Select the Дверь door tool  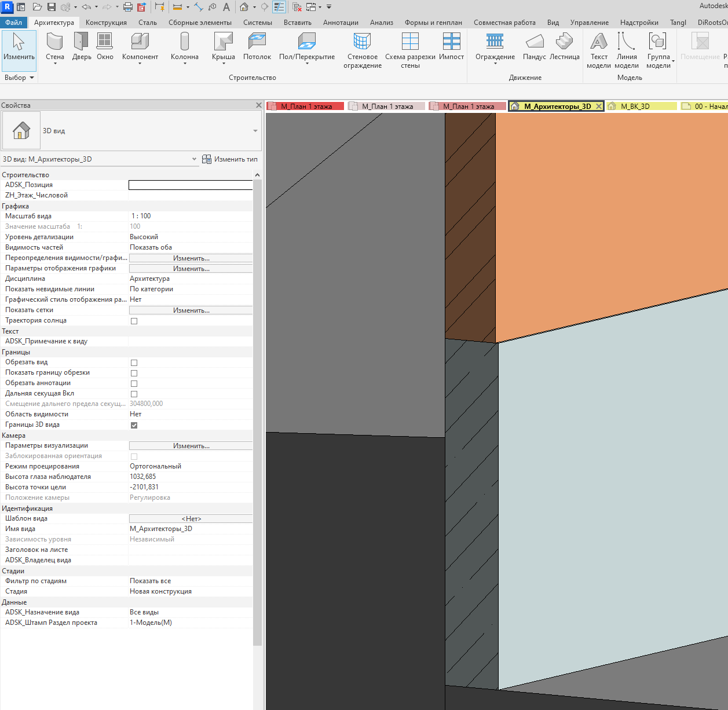pyautogui.click(x=82, y=46)
